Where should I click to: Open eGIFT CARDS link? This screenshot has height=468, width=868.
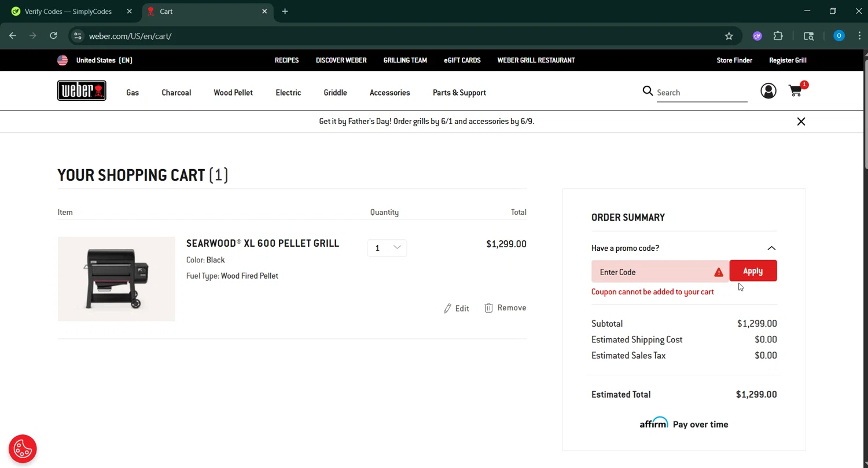pos(462,60)
